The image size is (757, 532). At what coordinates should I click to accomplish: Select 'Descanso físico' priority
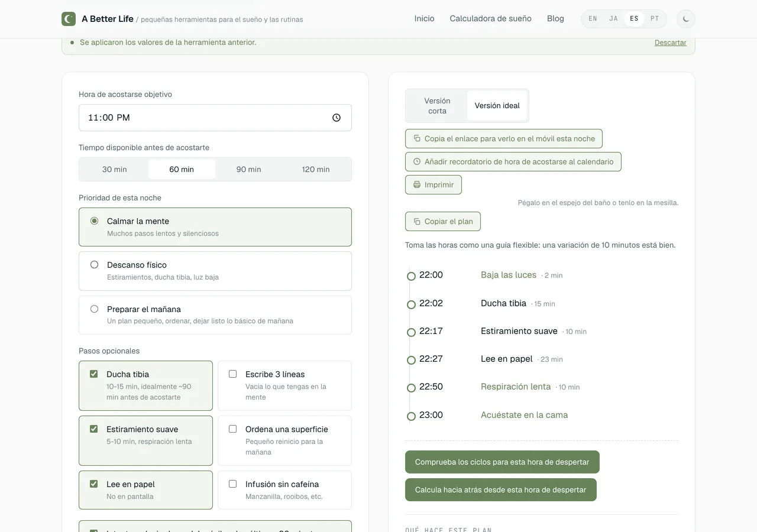point(215,271)
